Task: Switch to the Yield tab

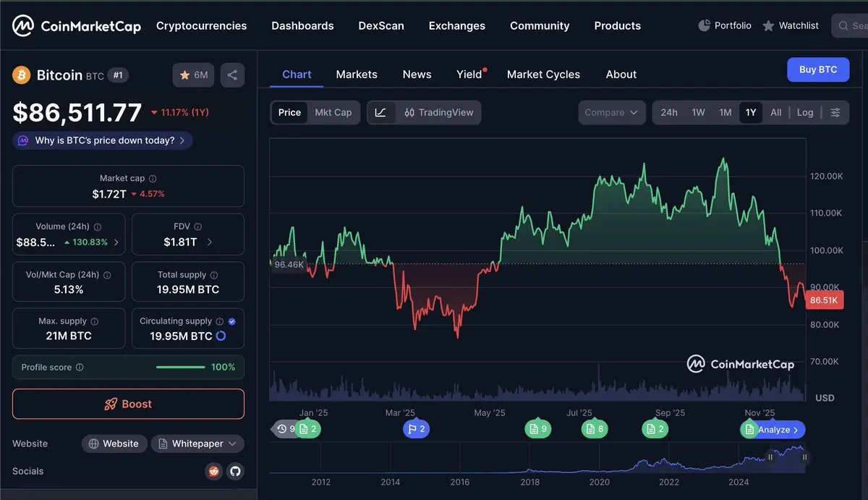Action: (x=469, y=75)
